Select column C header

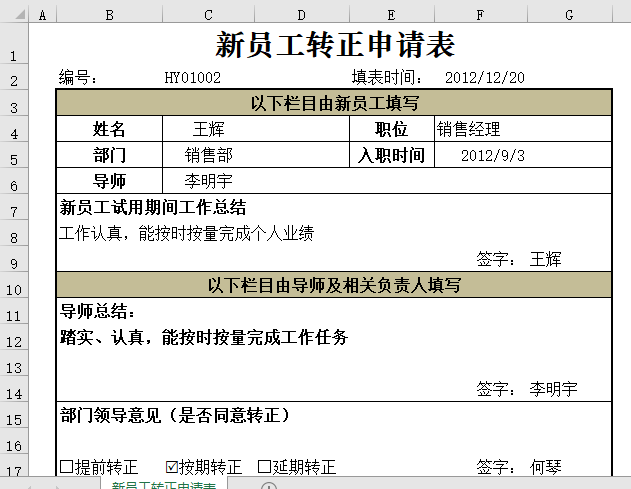208,15
